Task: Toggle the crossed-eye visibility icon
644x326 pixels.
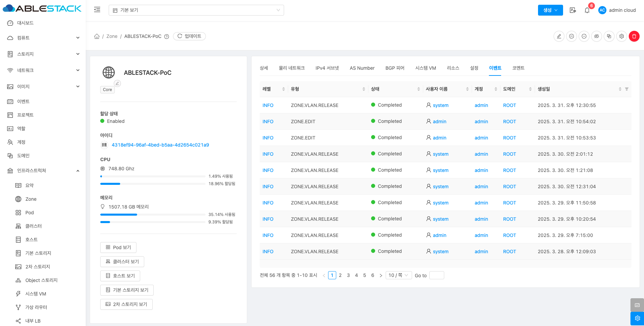Action: [597, 36]
